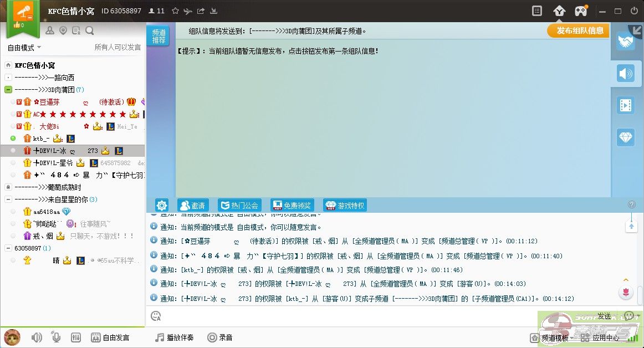Click the contacts icon in the channel header

(50, 30)
